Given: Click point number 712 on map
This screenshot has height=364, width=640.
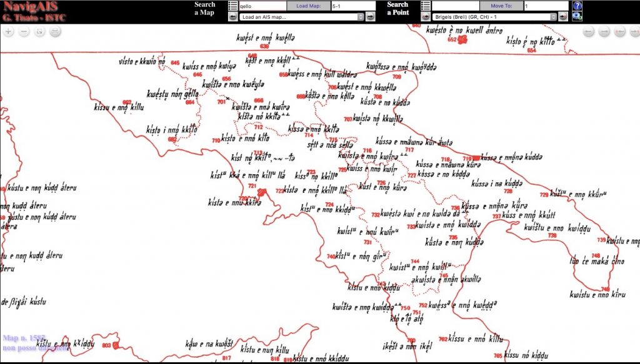Looking at the screenshot, I should (x=258, y=127).
